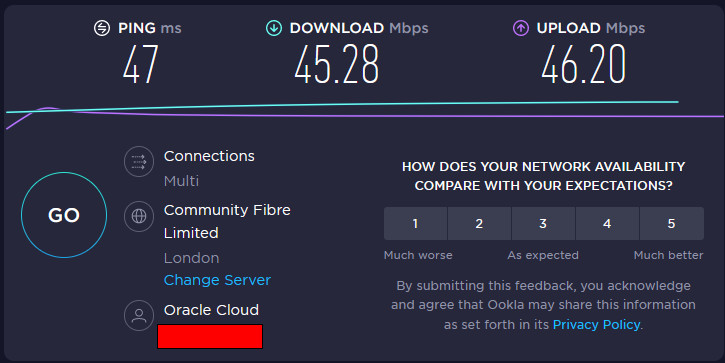The height and width of the screenshot is (363, 725).
Task: Click the 46.20 upload speed result
Action: pos(584,64)
